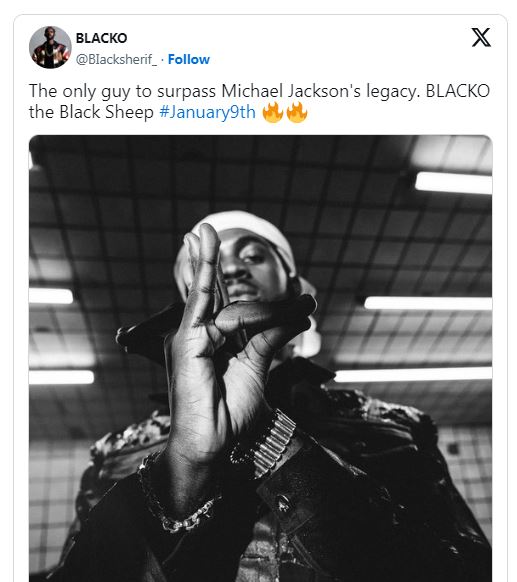Open the BLACKO profile avatar

50,47
